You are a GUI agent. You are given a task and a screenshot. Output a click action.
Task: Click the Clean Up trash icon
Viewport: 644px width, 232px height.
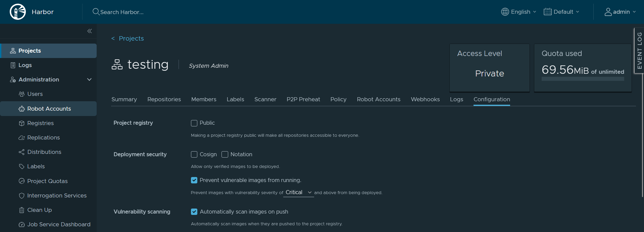(x=22, y=210)
